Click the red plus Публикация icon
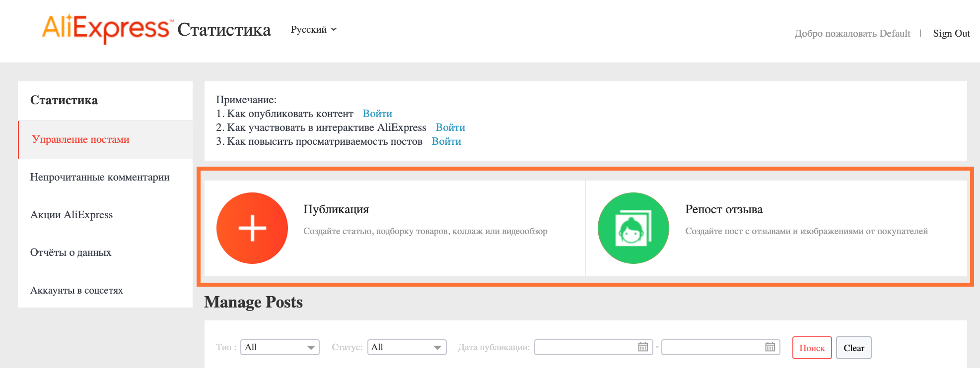980x368 pixels. 252,228
